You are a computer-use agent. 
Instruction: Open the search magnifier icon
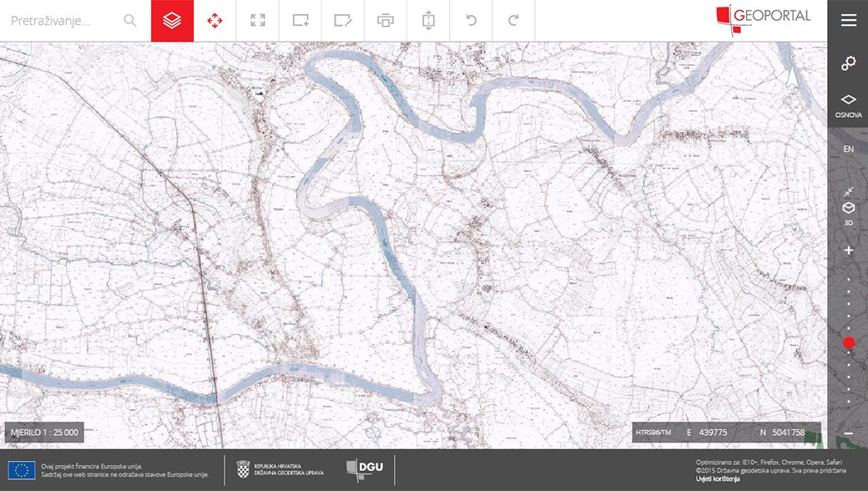click(129, 19)
